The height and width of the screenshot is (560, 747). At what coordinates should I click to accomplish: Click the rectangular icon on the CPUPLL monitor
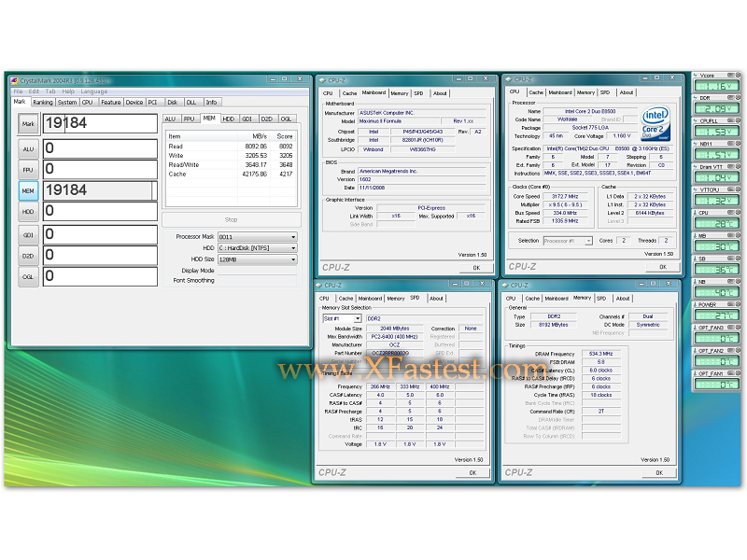(730, 120)
